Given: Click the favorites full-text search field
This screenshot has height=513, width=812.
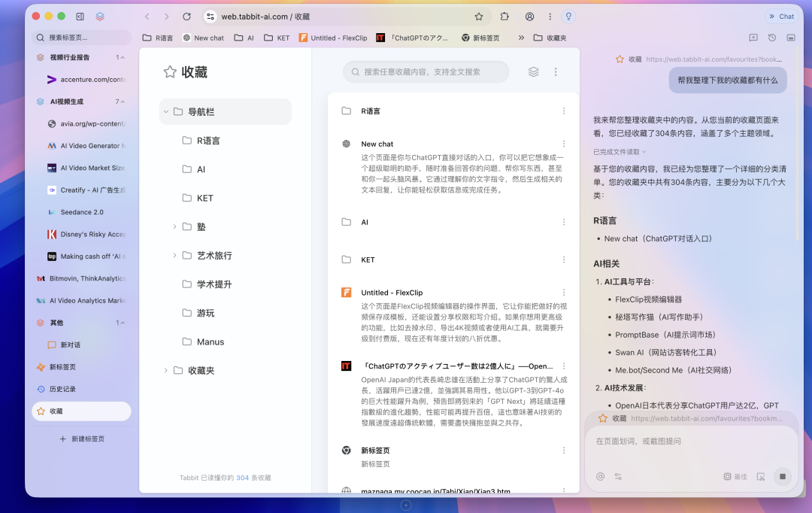Looking at the screenshot, I should coord(426,72).
